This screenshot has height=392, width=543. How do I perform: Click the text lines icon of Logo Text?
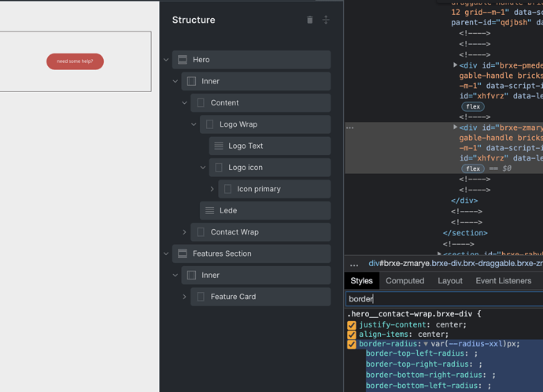(219, 146)
